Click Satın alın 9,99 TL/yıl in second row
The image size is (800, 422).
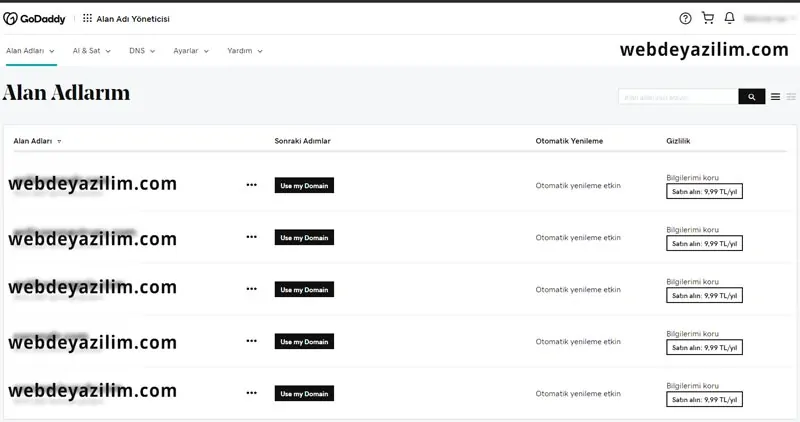[704, 243]
